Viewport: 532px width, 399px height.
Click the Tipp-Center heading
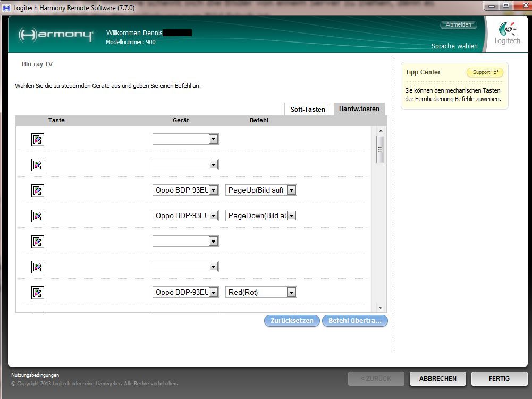coord(423,72)
